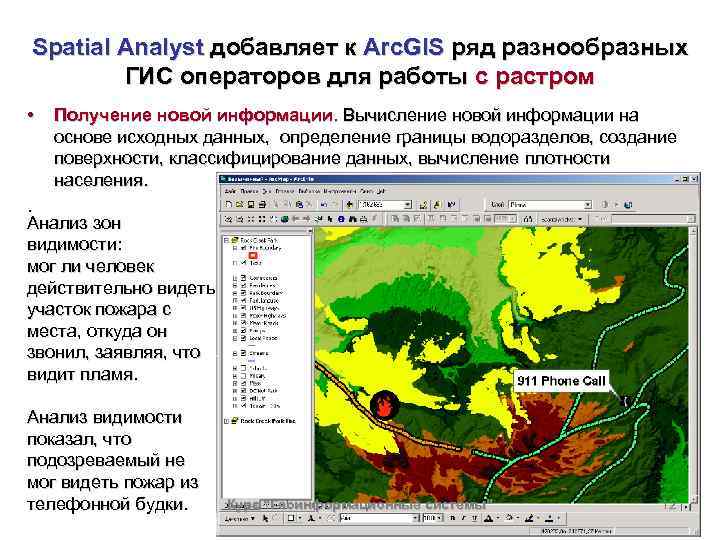
Task: Click the fill color bucket swatch
Action: tap(509, 518)
